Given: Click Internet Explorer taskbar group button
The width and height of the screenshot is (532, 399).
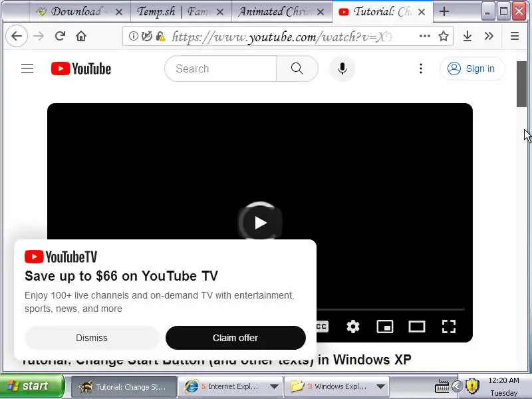Looking at the screenshot, I should point(230,386).
